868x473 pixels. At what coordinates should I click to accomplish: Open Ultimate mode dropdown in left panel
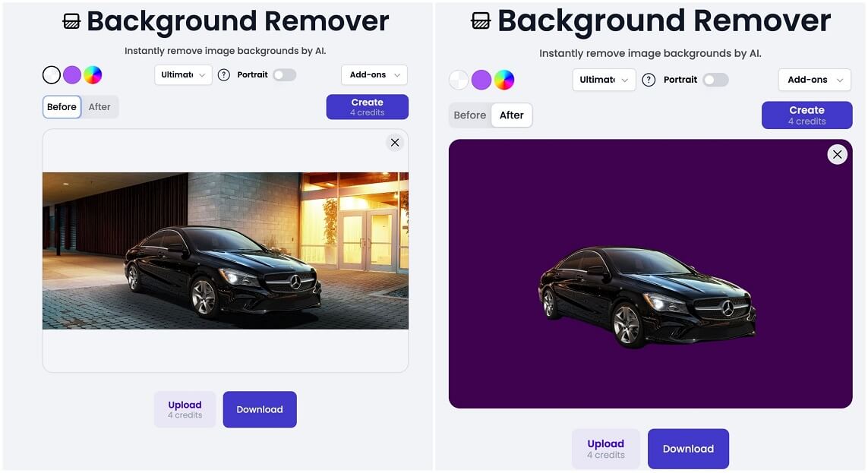tap(183, 74)
